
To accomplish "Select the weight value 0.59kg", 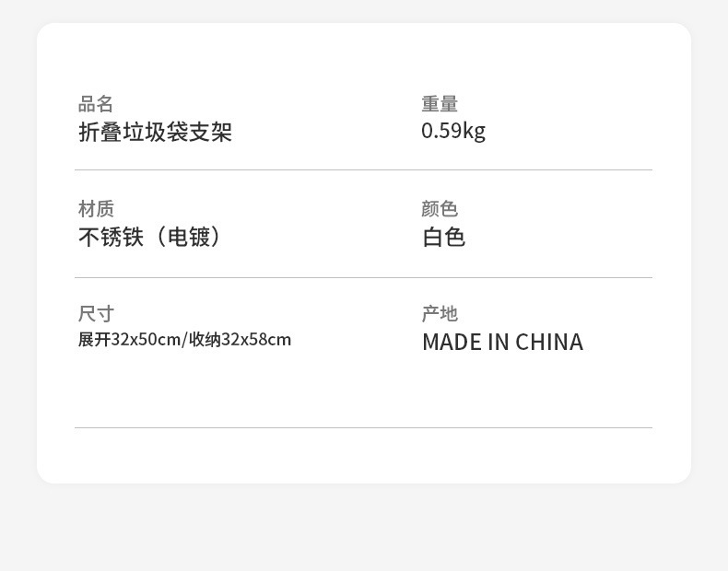I will 452,132.
